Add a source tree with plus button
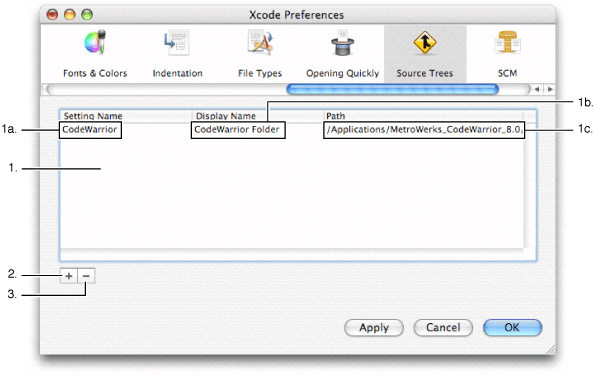The height and width of the screenshot is (377, 595). 69,276
